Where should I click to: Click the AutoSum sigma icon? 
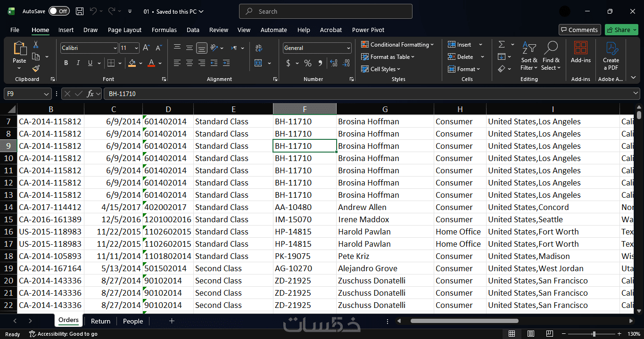coord(502,44)
